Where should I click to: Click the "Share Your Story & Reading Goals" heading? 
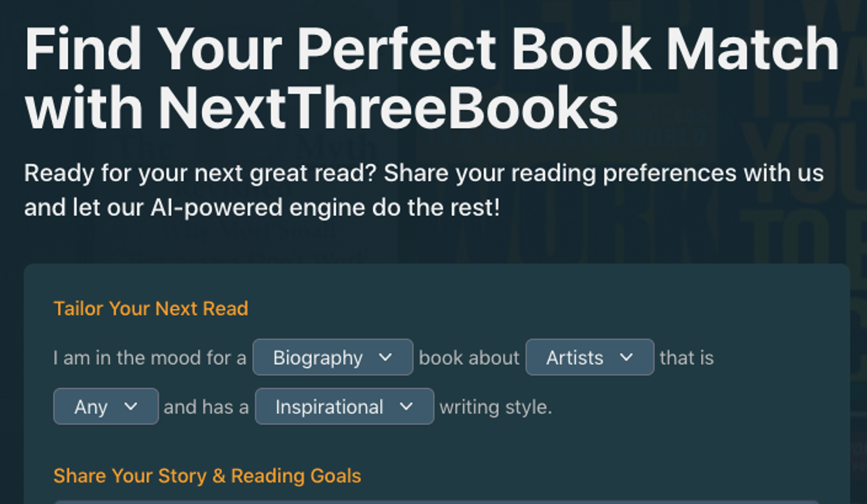pos(207,475)
